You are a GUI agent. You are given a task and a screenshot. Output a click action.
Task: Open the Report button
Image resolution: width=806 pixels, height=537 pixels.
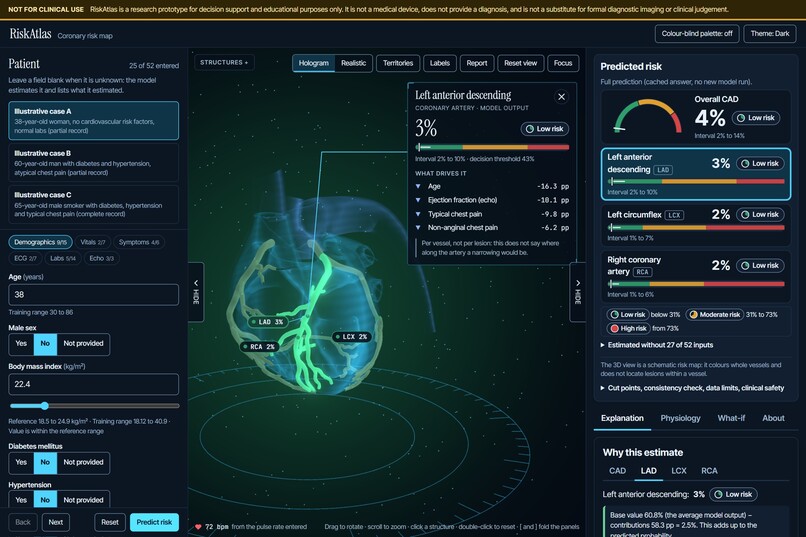pyautogui.click(x=477, y=63)
